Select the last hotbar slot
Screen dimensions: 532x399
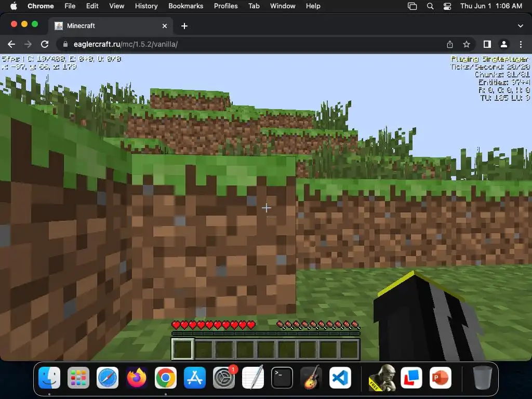tap(349, 349)
